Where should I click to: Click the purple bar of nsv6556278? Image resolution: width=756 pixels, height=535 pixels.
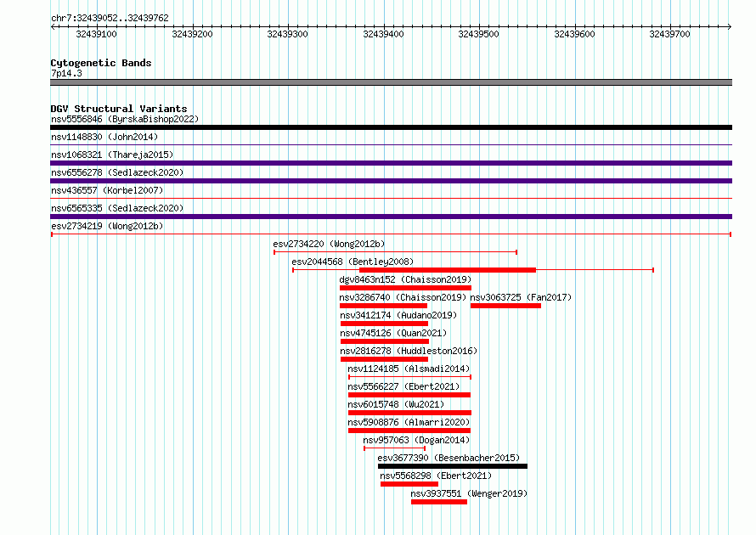(391, 181)
